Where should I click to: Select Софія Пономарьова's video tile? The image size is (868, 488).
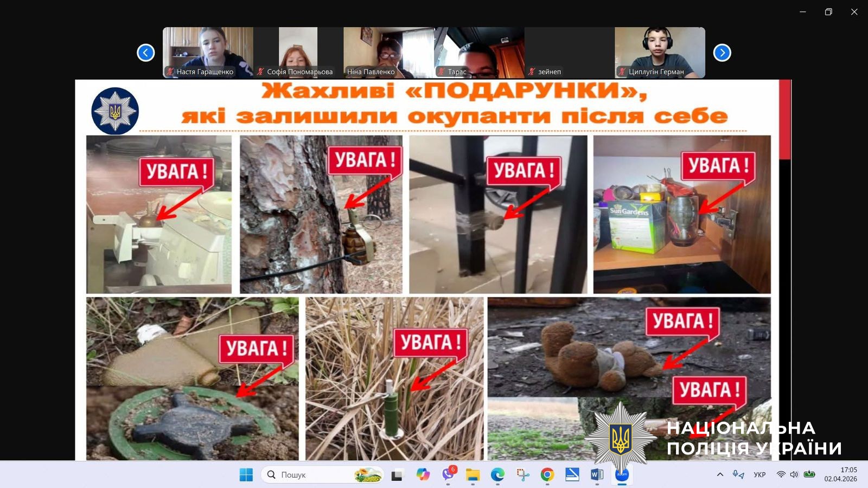click(298, 52)
